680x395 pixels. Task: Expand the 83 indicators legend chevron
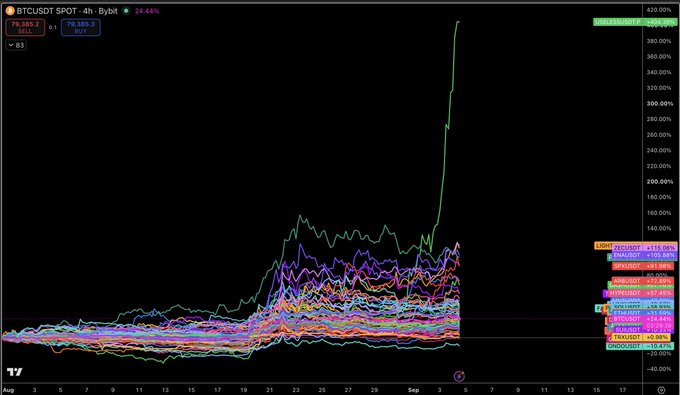pyautogui.click(x=16, y=45)
